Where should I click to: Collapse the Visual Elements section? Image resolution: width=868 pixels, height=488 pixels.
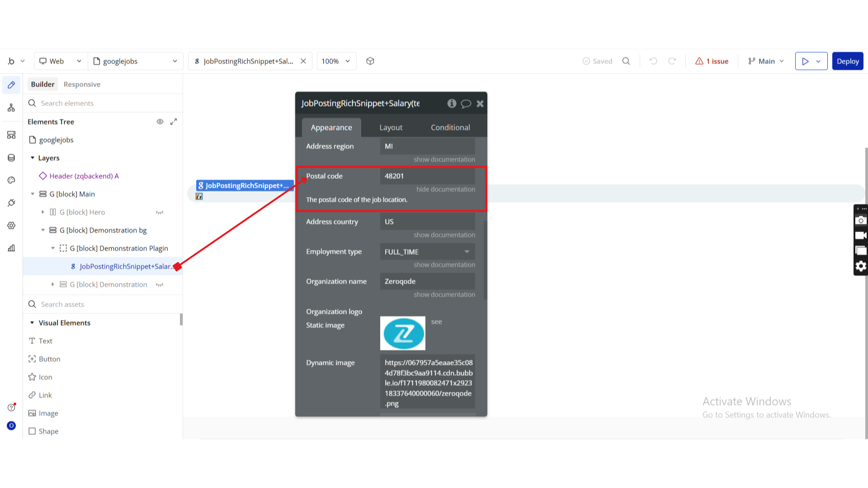32,323
